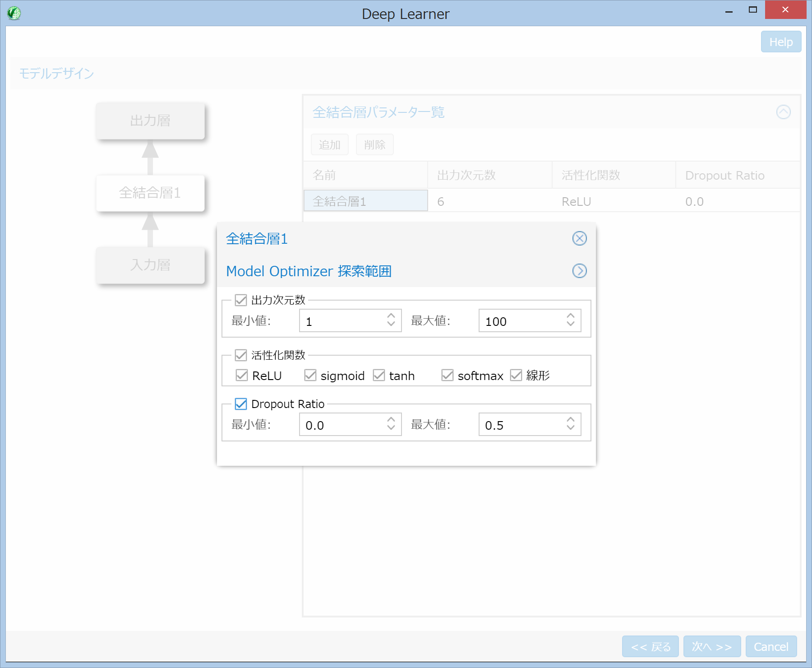Collapse the 全結合層パラメータ一覧 panel
The image size is (812, 668).
[x=783, y=112]
